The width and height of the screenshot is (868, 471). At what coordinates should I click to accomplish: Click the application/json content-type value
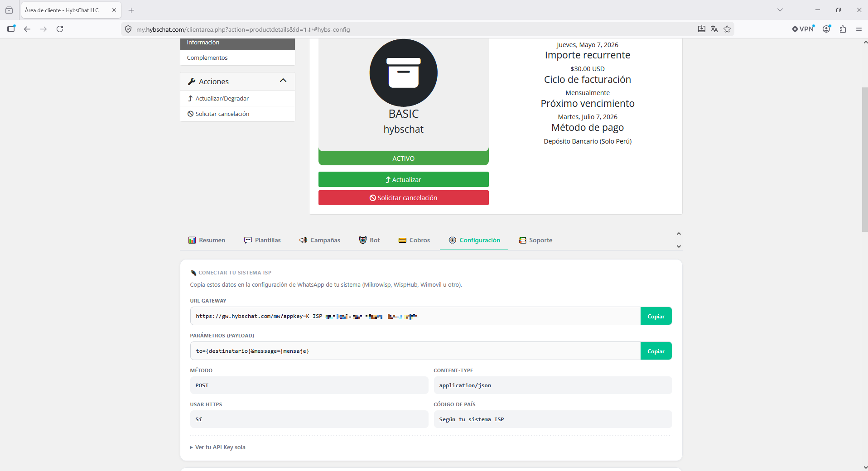(x=553, y=385)
